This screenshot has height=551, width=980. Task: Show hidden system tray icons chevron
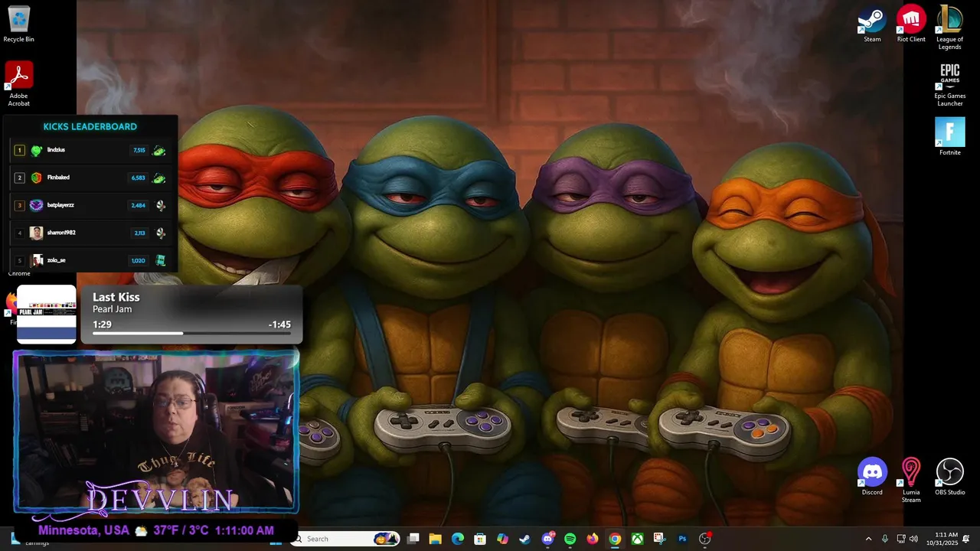pyautogui.click(x=868, y=539)
